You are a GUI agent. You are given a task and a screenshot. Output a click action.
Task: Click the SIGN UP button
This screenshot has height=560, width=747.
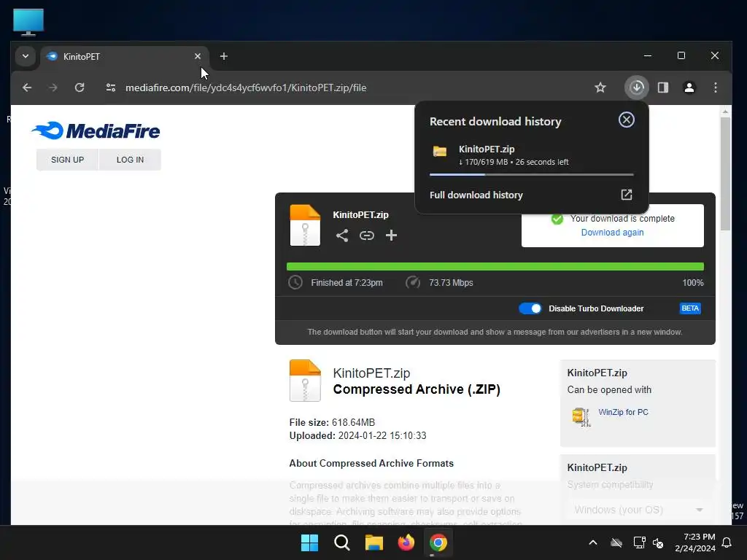pos(67,160)
